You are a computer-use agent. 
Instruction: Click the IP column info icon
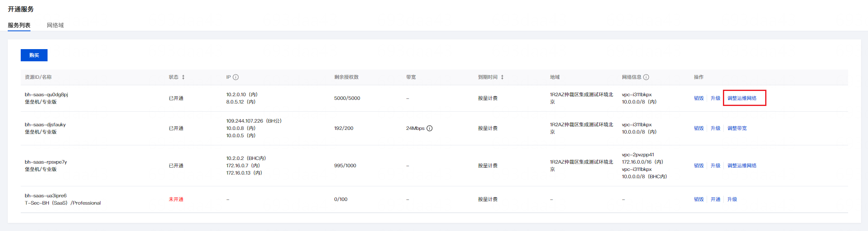coord(236,77)
